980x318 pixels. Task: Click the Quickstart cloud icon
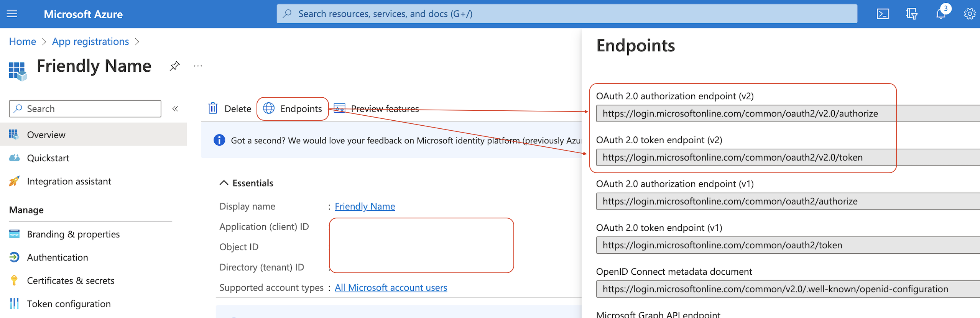(14, 158)
